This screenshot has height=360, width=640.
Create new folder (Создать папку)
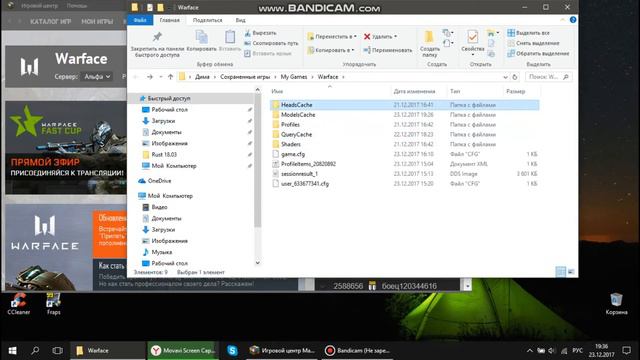[x=429, y=44]
